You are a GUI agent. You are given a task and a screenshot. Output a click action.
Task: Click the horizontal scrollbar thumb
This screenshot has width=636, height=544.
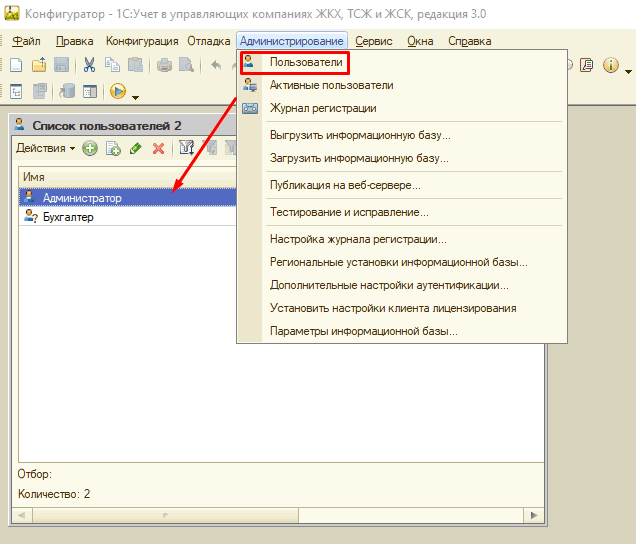click(165, 515)
